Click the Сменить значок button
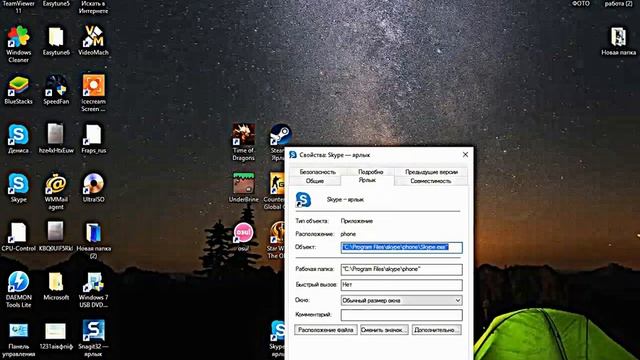 (x=384, y=330)
